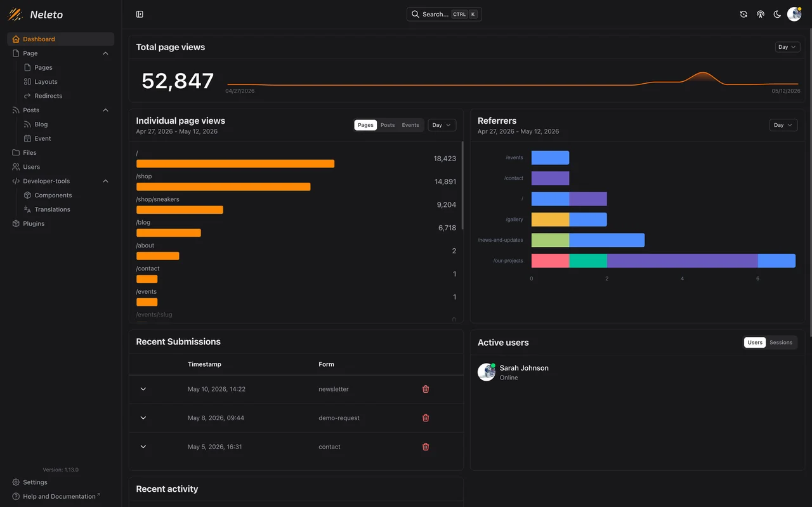Expand the demo-request submission row
The height and width of the screenshot is (507, 812).
tap(143, 418)
